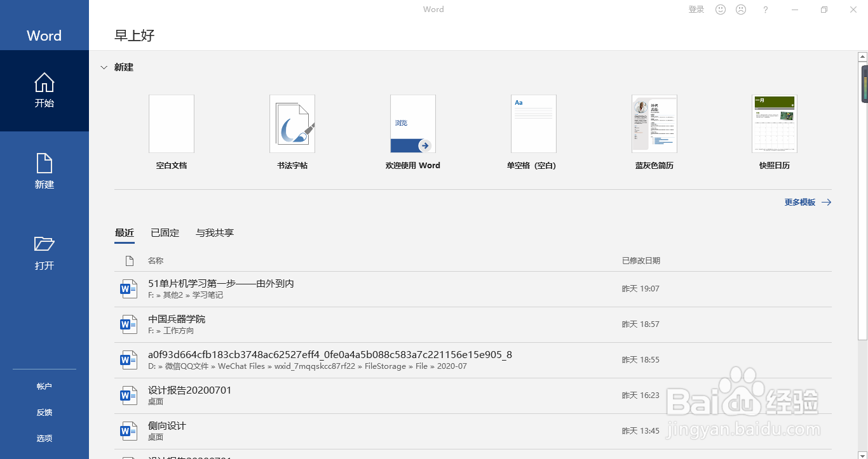Screen dimensions: 868x459
Task: Open the help question mark icon
Action: pyautogui.click(x=766, y=10)
